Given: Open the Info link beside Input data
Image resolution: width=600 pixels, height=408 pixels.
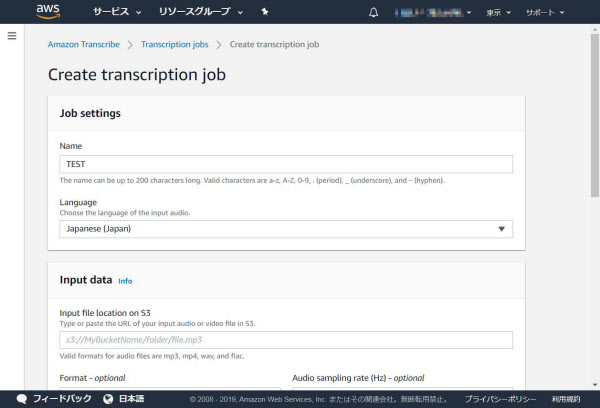Looking at the screenshot, I should (x=125, y=281).
